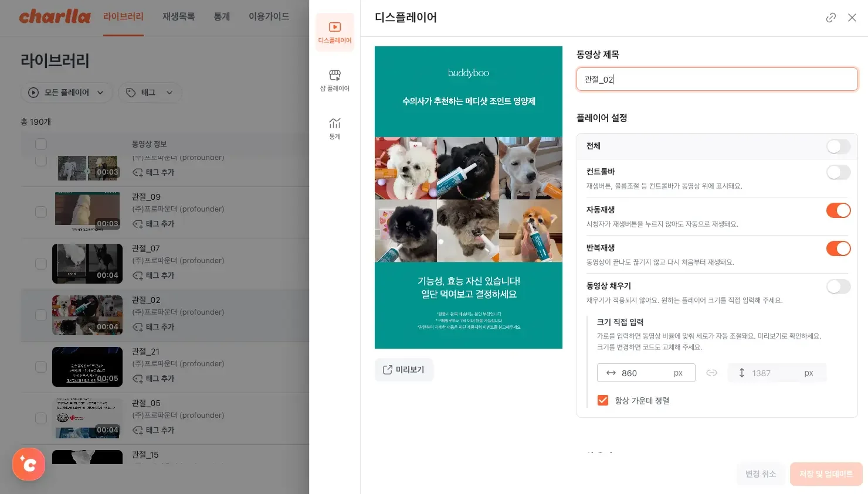Enable the 컨트롤바 toggle
This screenshot has width=868, height=494.
point(838,172)
